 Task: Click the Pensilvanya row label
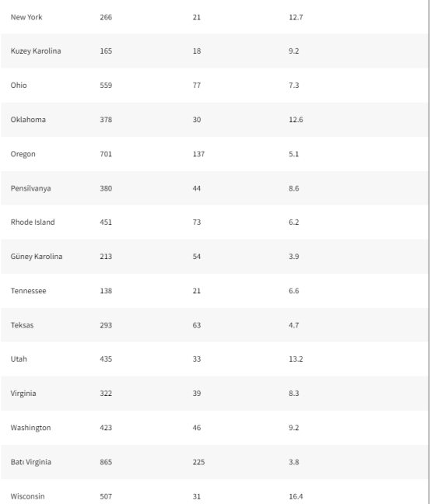click(x=30, y=188)
